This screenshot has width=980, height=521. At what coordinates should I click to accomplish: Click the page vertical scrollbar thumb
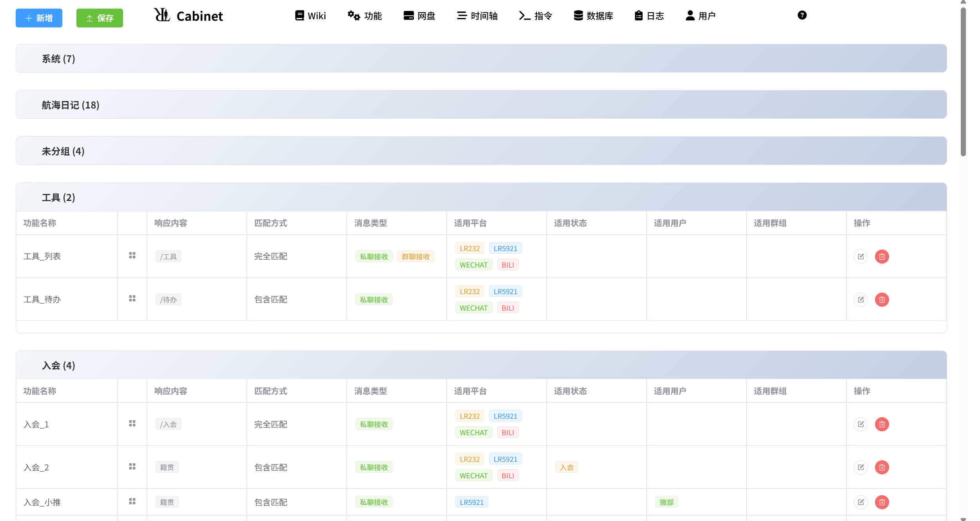coord(963,82)
